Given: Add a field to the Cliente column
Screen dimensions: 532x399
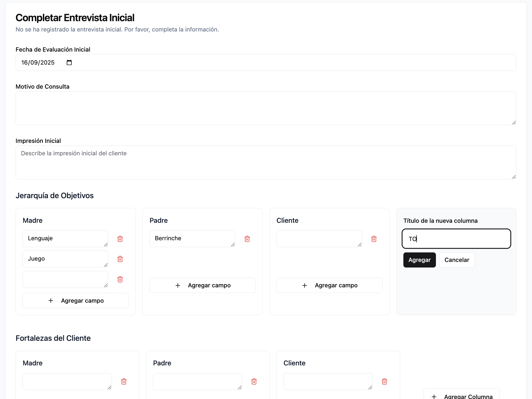Looking at the screenshot, I should pyautogui.click(x=329, y=285).
